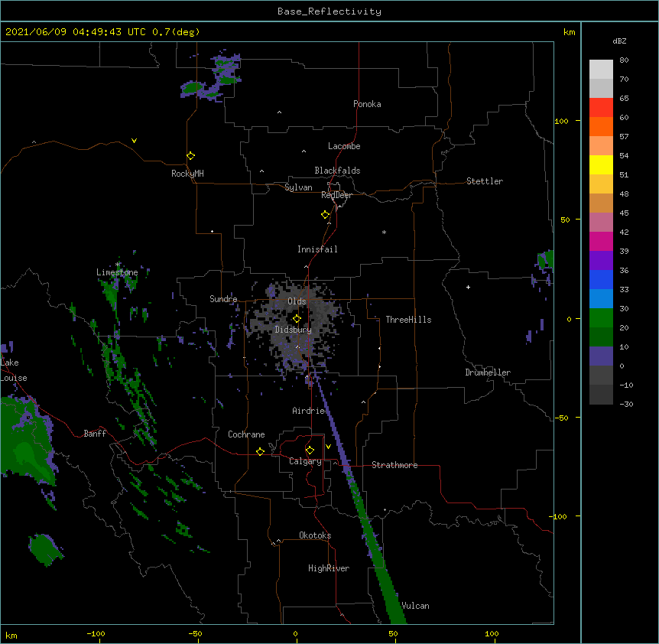Click the yellow diamond marker near RockyMH

pos(190,155)
